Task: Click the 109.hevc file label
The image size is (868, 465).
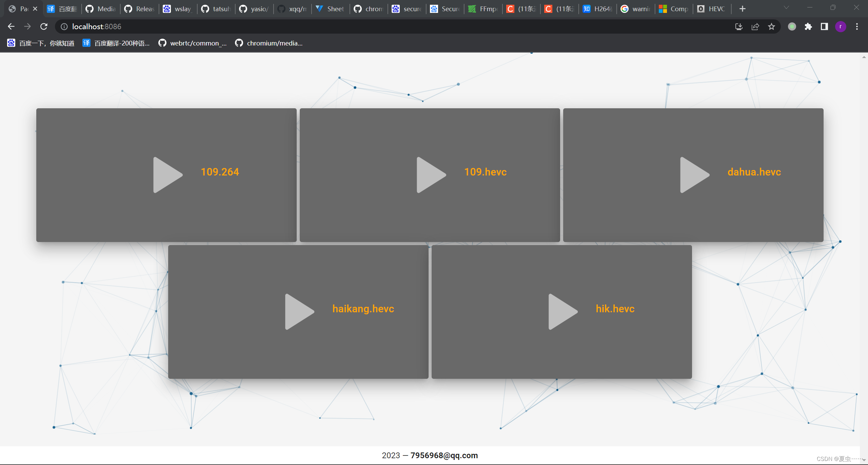Action: coord(485,172)
